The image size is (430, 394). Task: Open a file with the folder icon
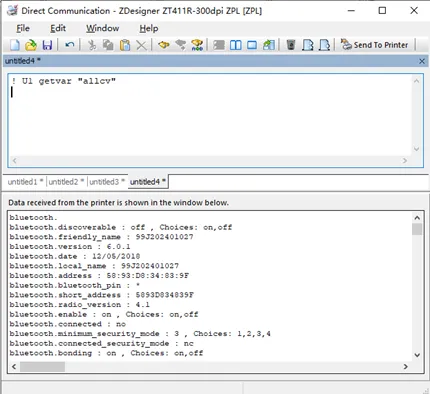click(31, 45)
